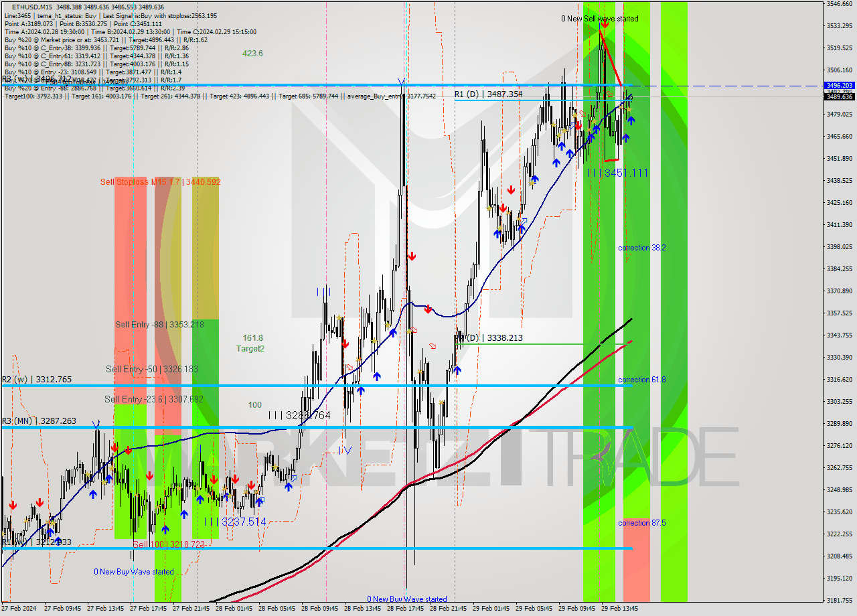Viewport: 857px width, 616px height.
Task: Click the 3370.890 price axis value
Action: tap(840, 291)
